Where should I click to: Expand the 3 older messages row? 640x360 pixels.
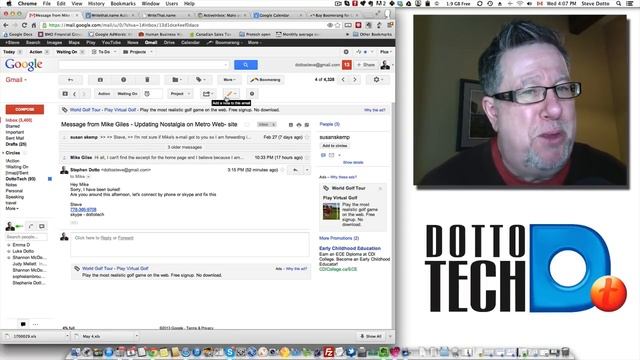pos(184,147)
